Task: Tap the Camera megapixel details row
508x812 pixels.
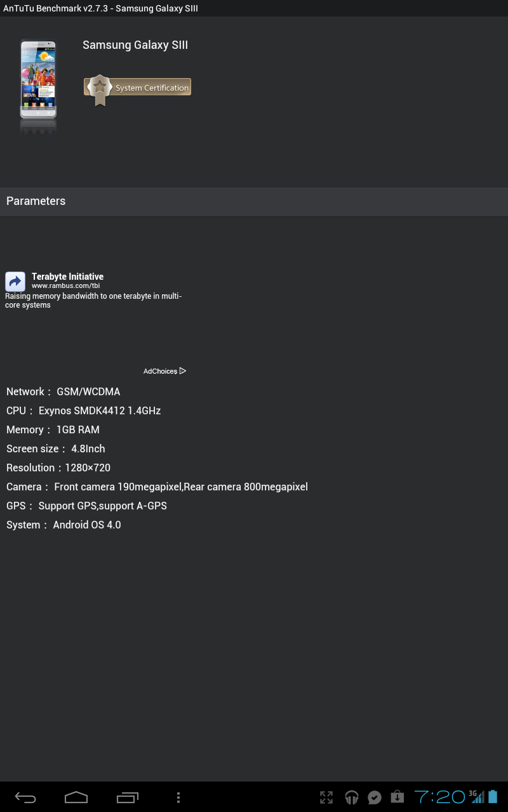Action: pos(157,487)
